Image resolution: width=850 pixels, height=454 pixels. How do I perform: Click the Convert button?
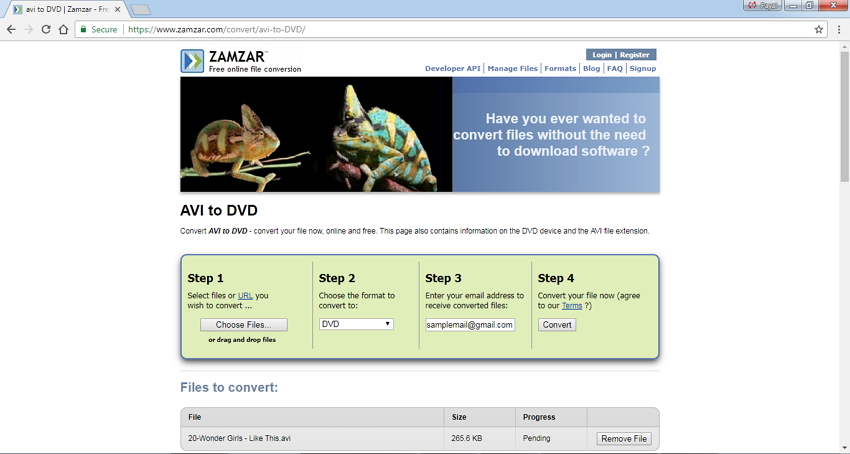point(557,325)
